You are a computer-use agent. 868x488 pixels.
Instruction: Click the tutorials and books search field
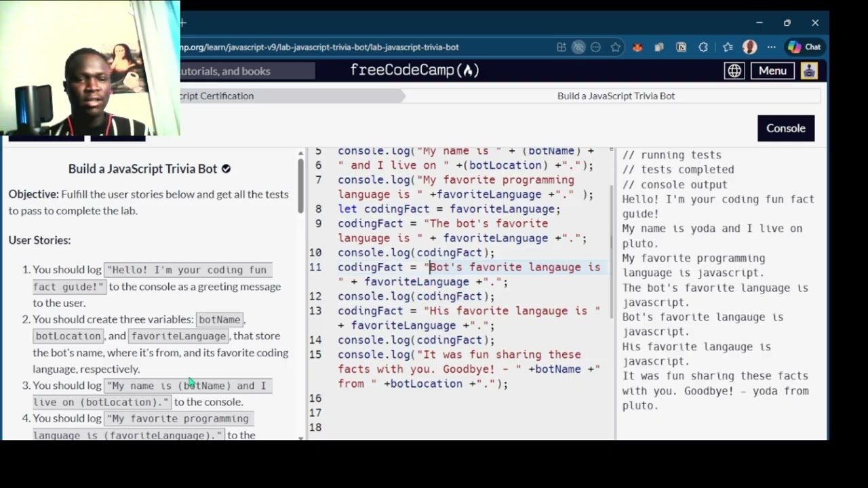[248, 71]
